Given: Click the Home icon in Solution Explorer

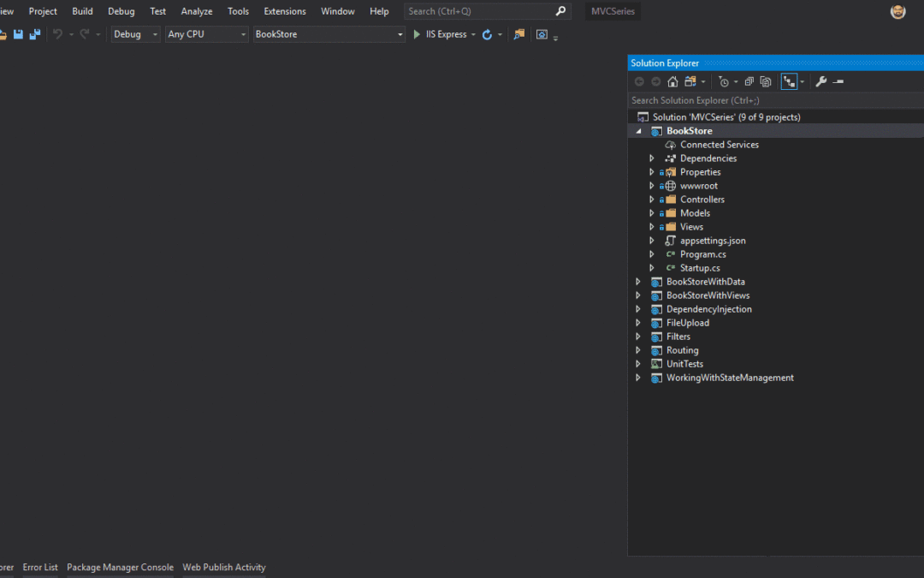Looking at the screenshot, I should pos(672,81).
